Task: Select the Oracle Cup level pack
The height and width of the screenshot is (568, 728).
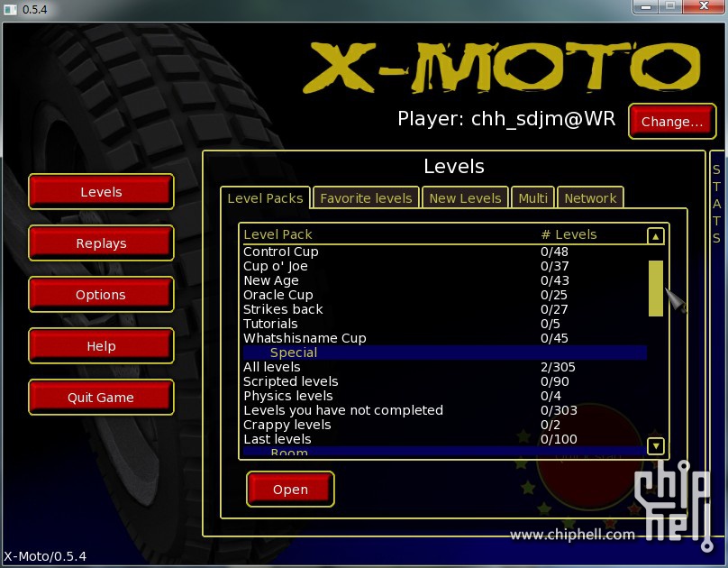Action: tap(445, 295)
